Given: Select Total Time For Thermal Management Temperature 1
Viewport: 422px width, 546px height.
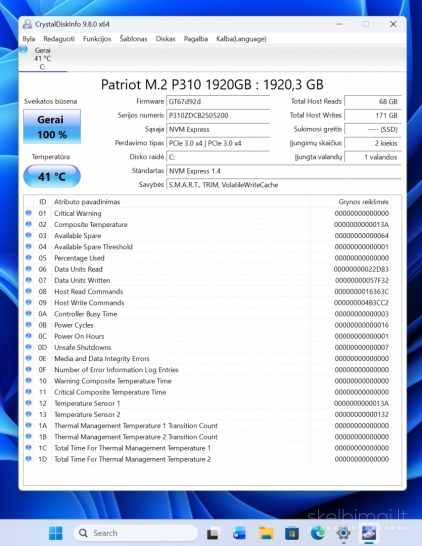Looking at the screenshot, I should tap(207, 448).
